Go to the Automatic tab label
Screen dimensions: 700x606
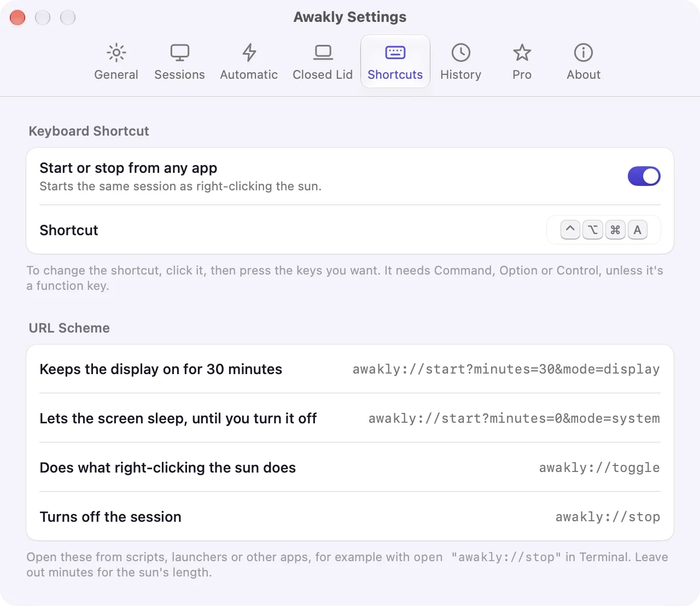[249, 74]
